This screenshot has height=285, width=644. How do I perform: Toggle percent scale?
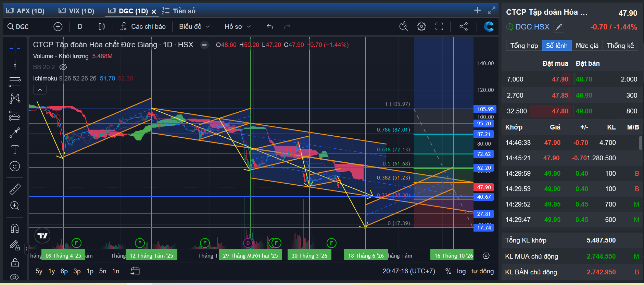tap(448, 271)
